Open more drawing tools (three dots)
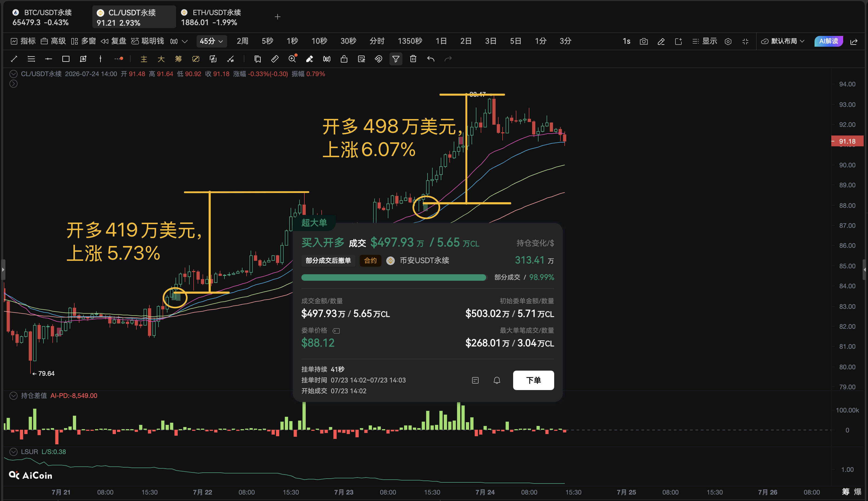The height and width of the screenshot is (501, 868). [119, 59]
